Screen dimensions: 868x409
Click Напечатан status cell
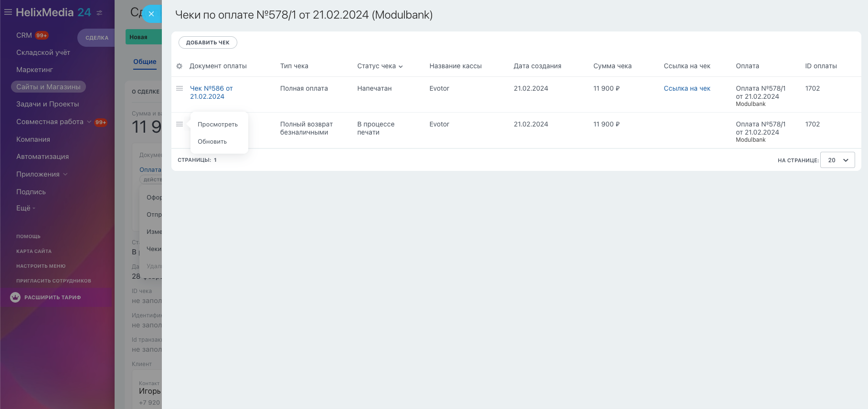click(x=374, y=88)
